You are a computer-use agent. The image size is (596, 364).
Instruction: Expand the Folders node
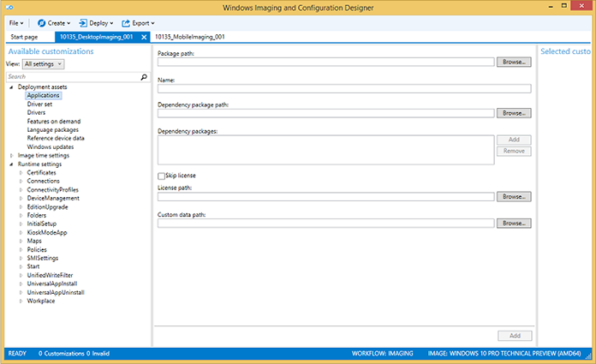pyautogui.click(x=21, y=215)
